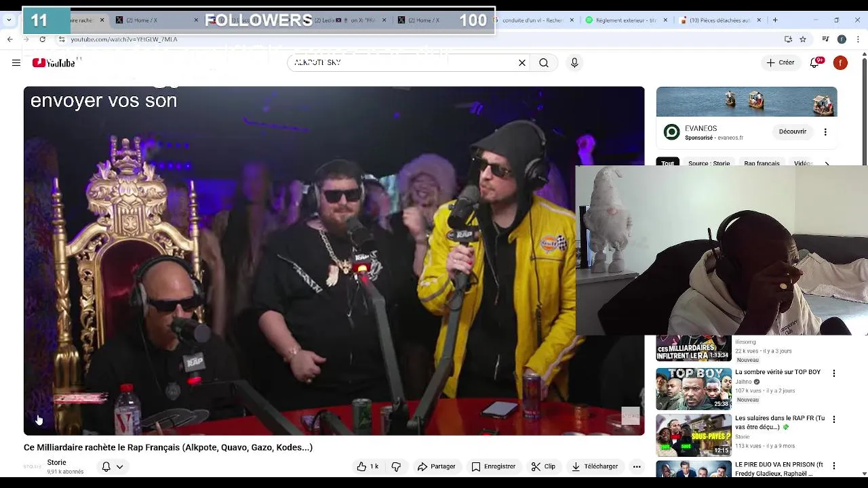Open new browser tab

(x=775, y=20)
